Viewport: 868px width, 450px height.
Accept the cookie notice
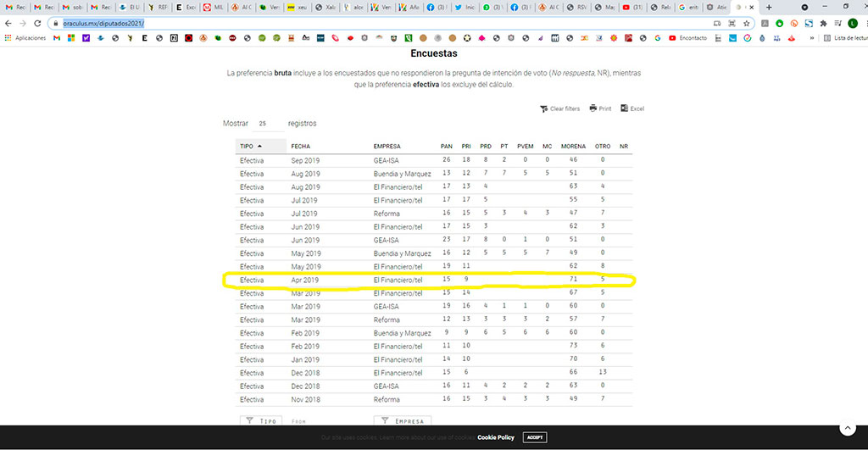(x=534, y=437)
